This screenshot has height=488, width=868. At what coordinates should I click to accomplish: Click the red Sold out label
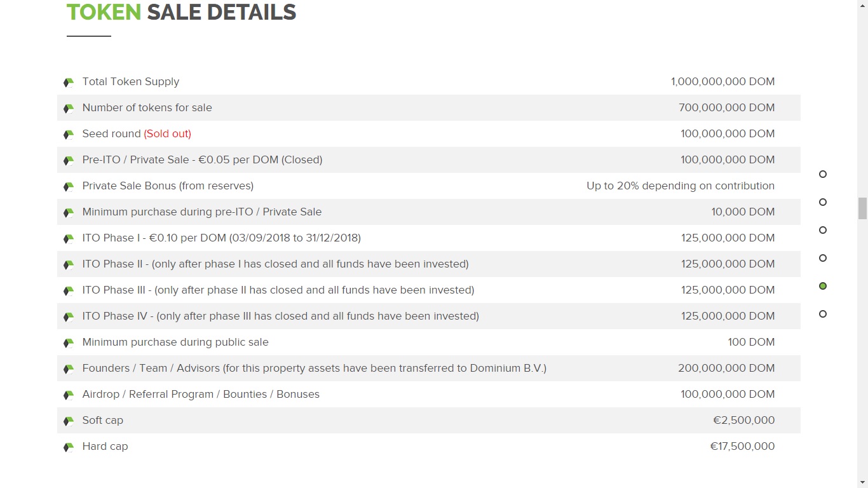pyautogui.click(x=168, y=133)
